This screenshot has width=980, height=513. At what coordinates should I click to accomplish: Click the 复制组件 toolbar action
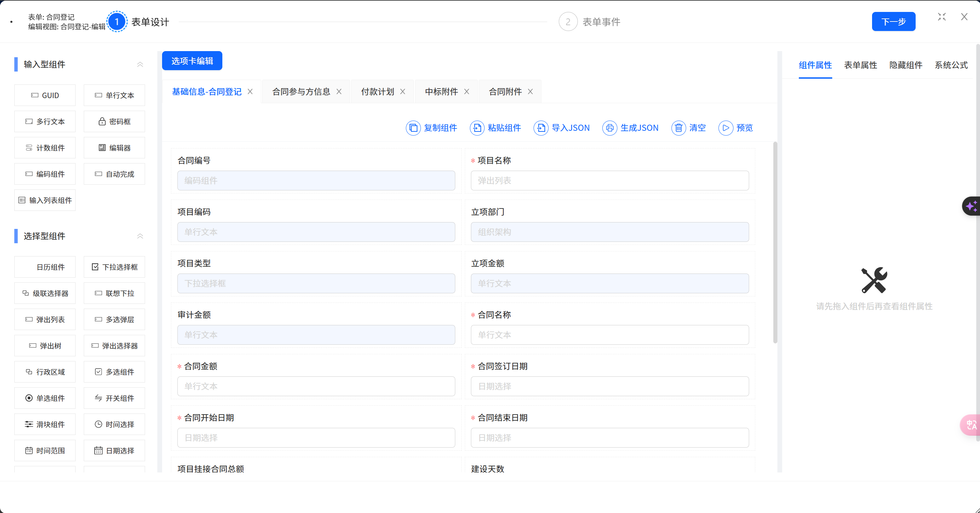click(x=431, y=128)
